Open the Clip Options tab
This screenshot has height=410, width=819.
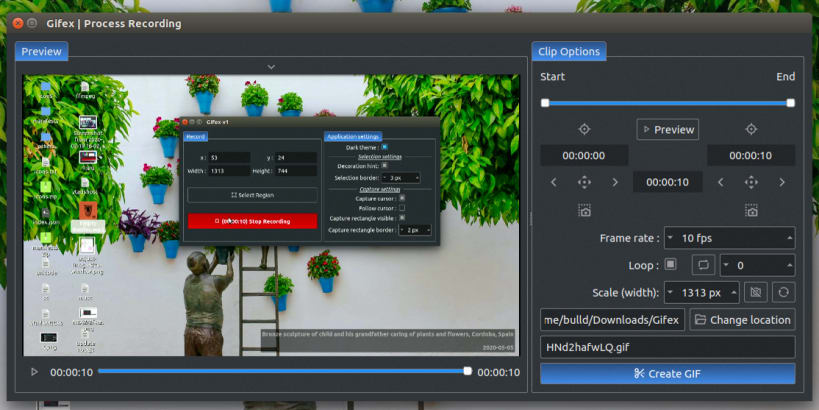[x=569, y=51]
